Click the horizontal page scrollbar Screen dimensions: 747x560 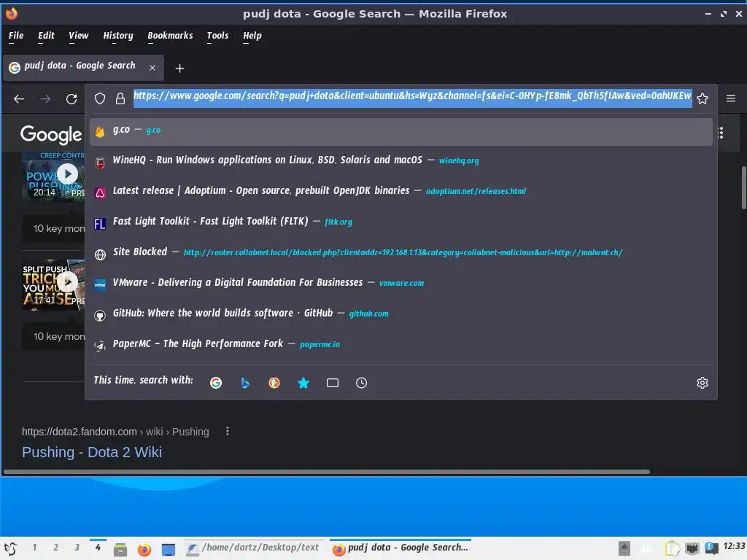click(327, 472)
